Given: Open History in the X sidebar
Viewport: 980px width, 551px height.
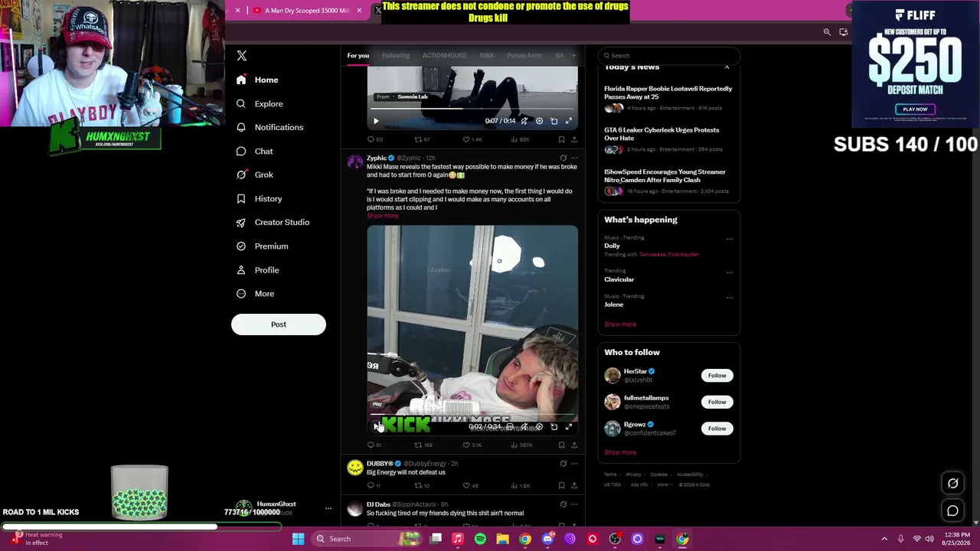Looking at the screenshot, I should click(260, 199).
